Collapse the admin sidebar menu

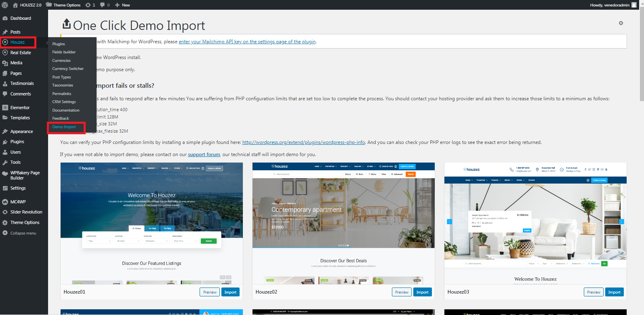pos(19,233)
